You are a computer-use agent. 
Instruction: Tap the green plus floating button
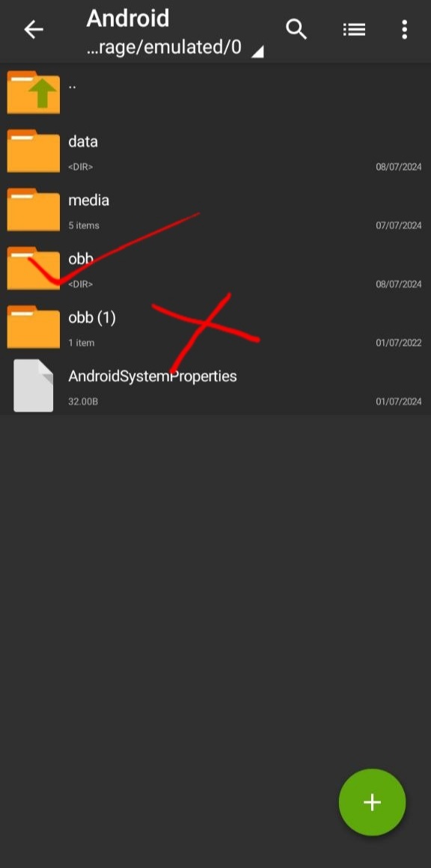click(x=373, y=802)
